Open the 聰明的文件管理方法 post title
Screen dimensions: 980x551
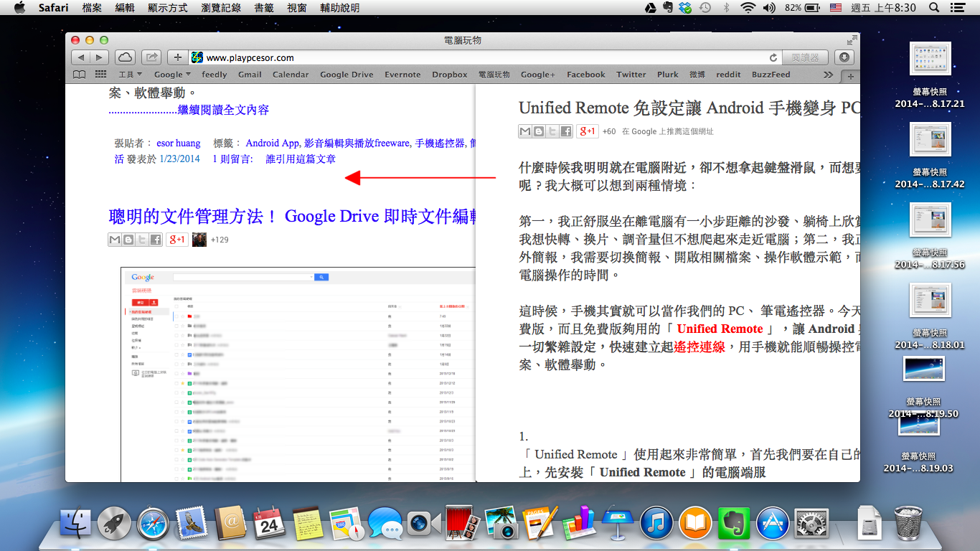[x=292, y=215]
